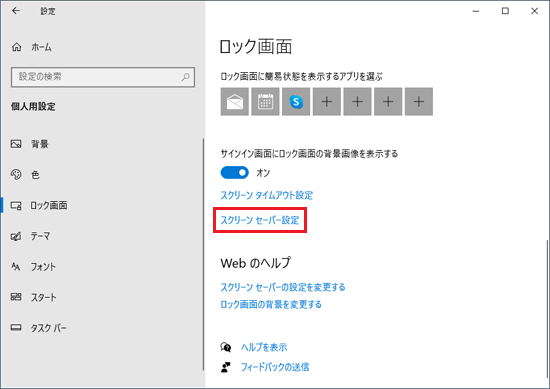550x389 pixels.
Task: Open the 色 settings page
Action: (x=35, y=175)
